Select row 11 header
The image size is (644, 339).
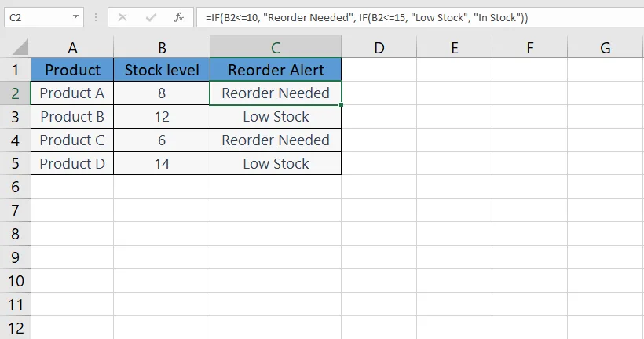pos(15,304)
